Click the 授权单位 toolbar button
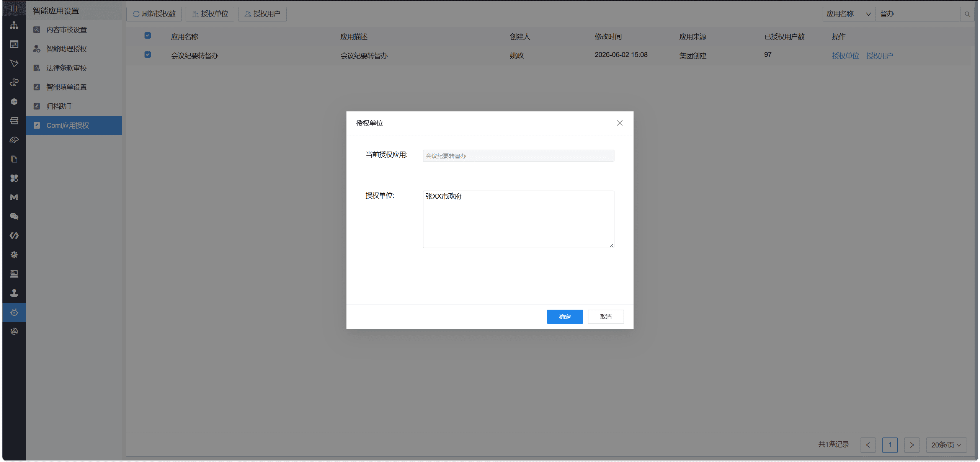Screen dimensions: 980x462 [x=210, y=14]
